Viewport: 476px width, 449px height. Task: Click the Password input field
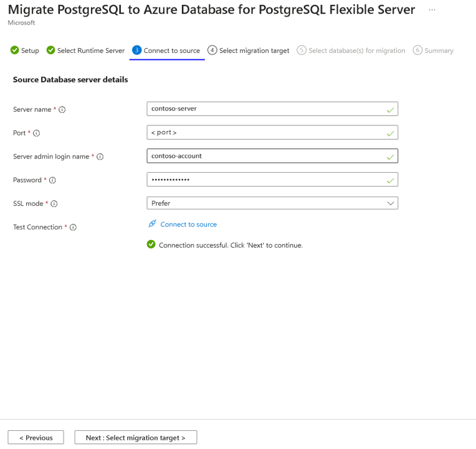[x=272, y=180]
